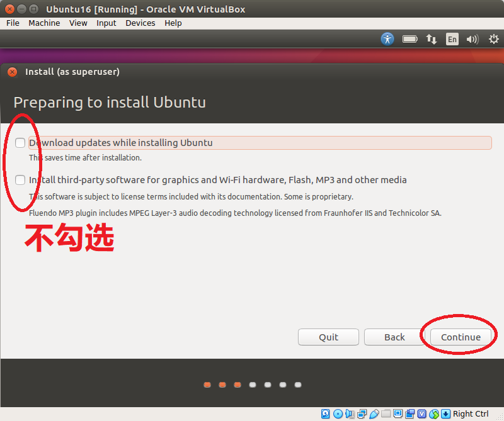Click 'This saves time after installation.' text
The height and width of the screenshot is (421, 504).
(85, 158)
